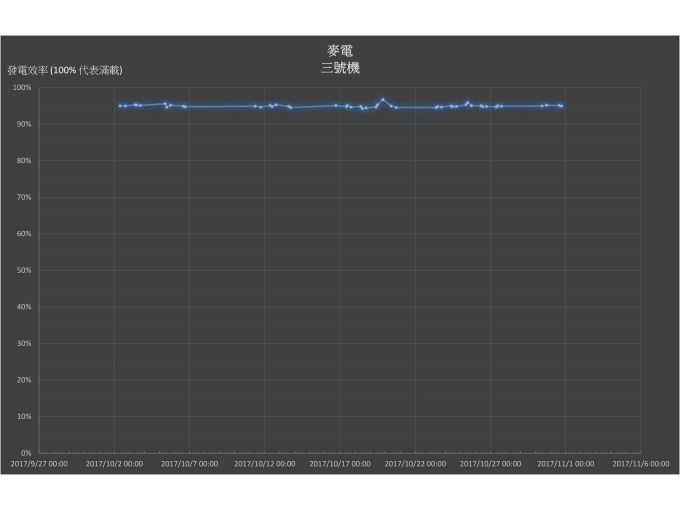Click the last data point near 11/1

click(x=562, y=106)
